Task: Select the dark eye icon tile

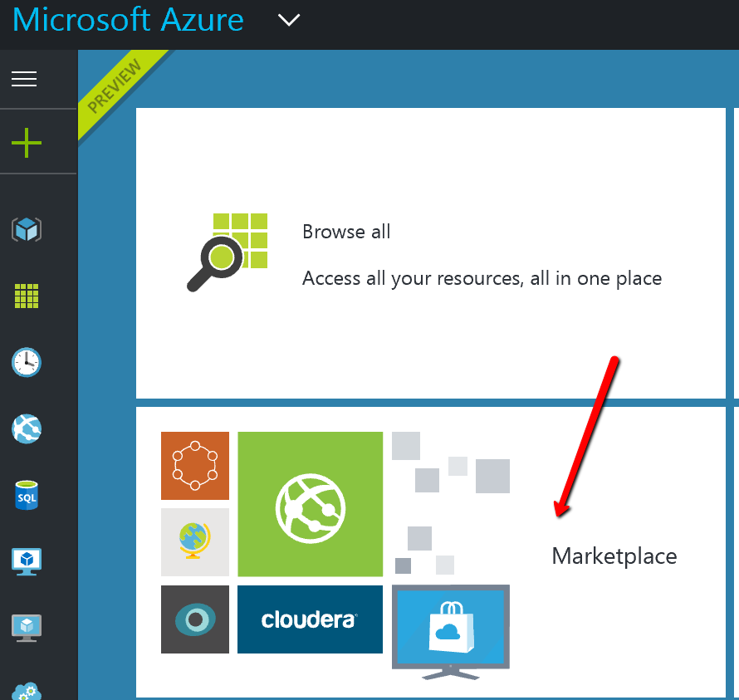Action: (195, 619)
